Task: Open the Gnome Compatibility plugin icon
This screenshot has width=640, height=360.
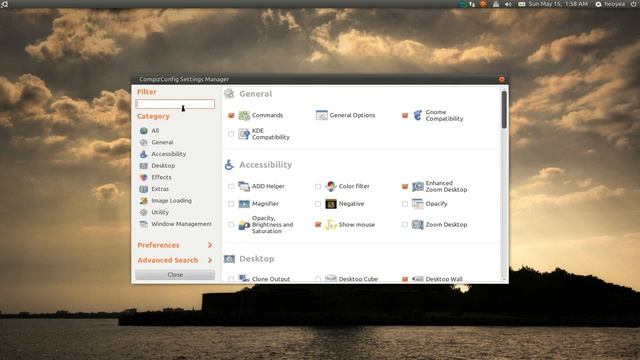Action: [418, 116]
